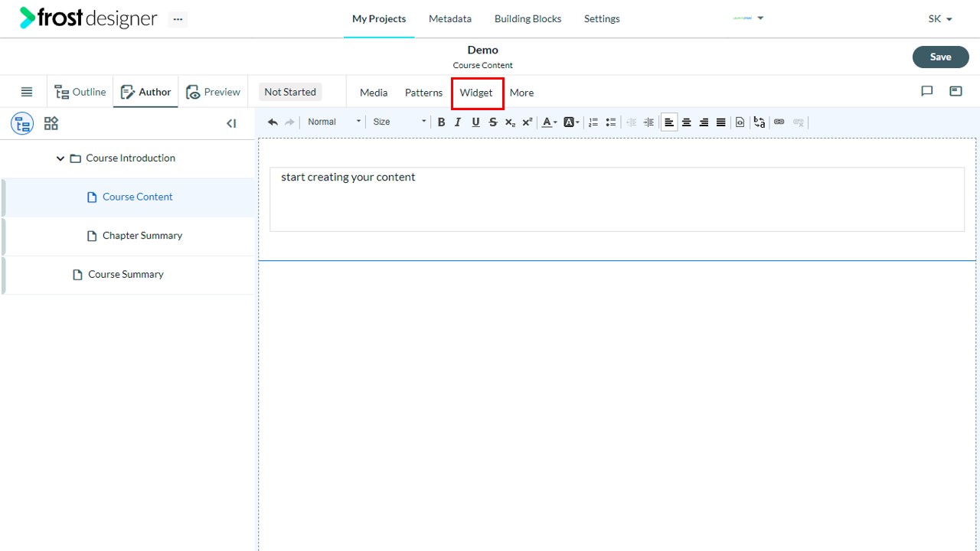Click the Demo project title

tap(482, 50)
